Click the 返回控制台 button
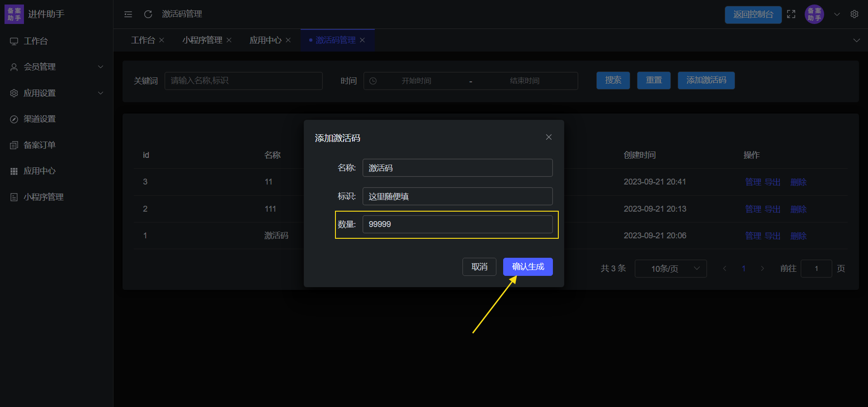The width and height of the screenshot is (868, 407). [753, 14]
